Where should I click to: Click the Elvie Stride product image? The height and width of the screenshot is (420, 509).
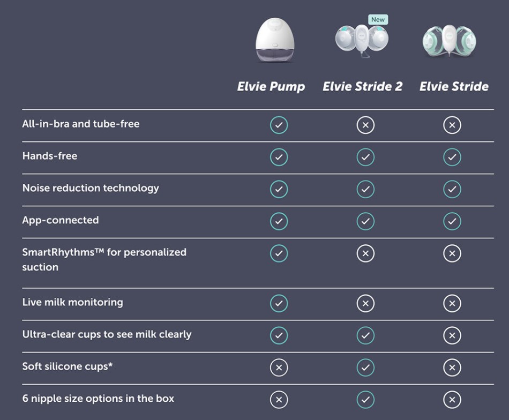(x=449, y=42)
